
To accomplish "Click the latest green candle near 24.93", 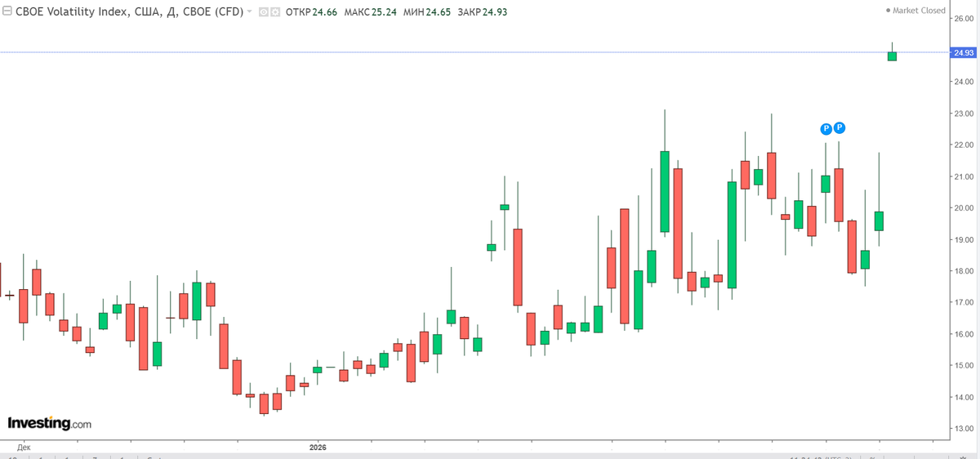I will 893,56.
